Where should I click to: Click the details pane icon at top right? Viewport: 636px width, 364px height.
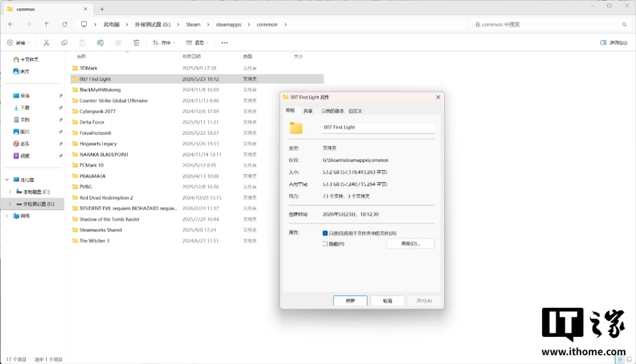(603, 42)
